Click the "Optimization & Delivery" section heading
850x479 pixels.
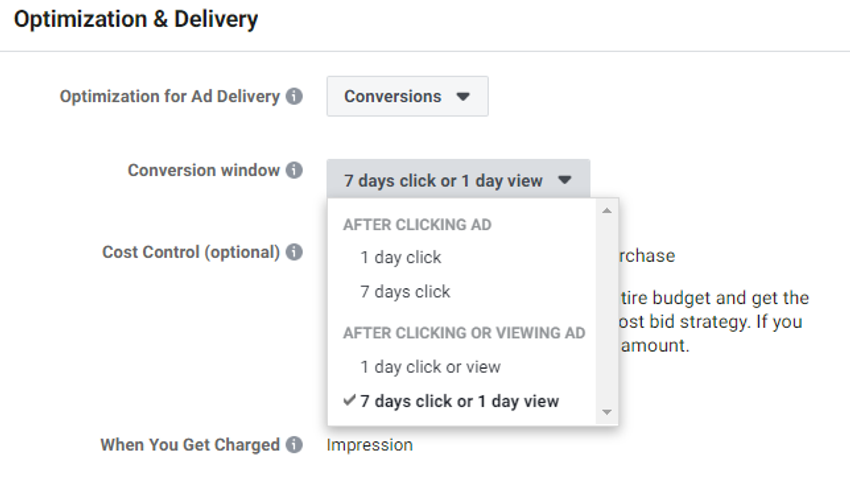[x=136, y=20]
